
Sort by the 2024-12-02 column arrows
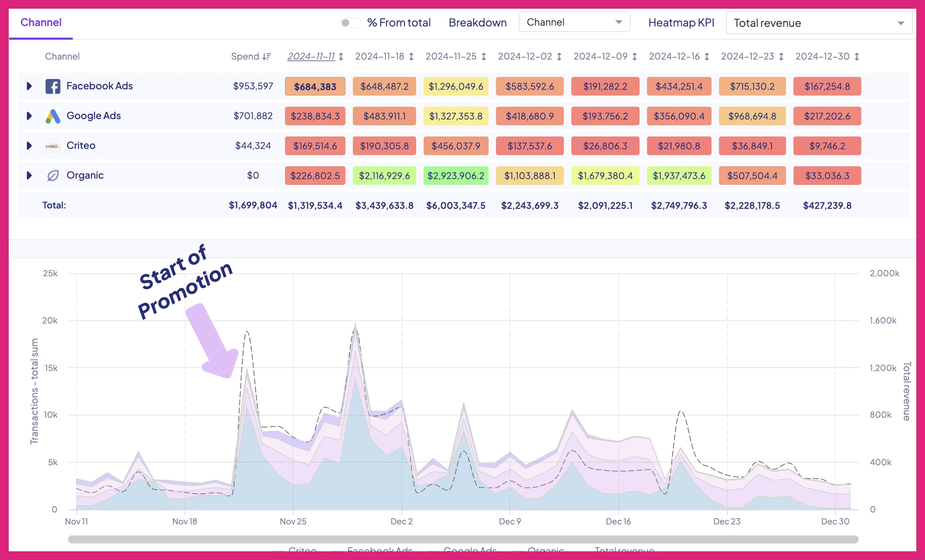click(559, 56)
